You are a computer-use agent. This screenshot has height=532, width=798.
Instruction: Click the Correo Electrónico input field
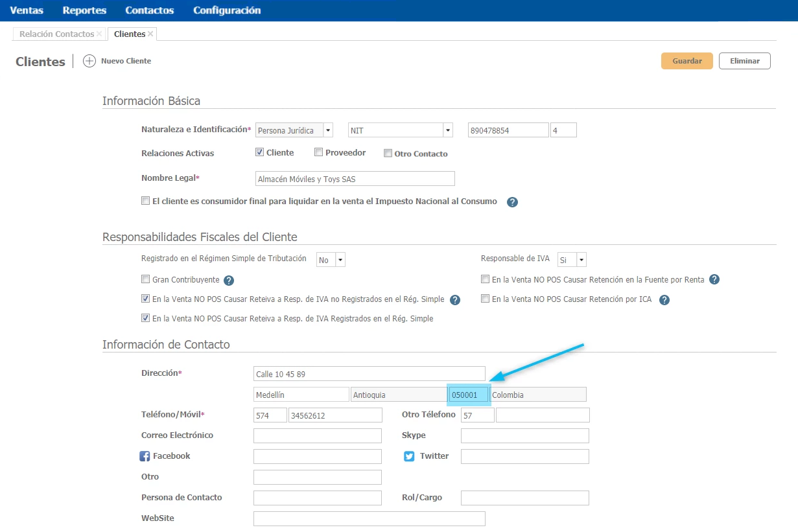[317, 435]
